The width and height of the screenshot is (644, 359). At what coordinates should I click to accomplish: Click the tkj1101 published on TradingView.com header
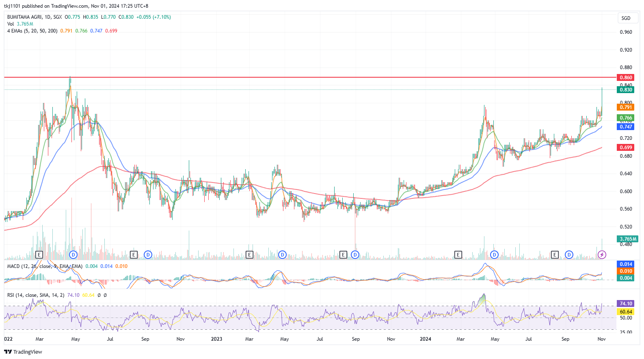[76, 6]
